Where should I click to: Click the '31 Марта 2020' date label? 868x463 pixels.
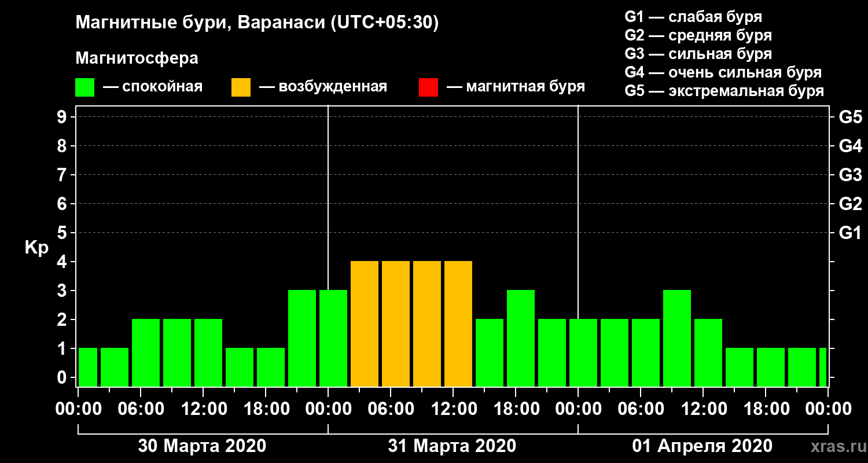452,446
